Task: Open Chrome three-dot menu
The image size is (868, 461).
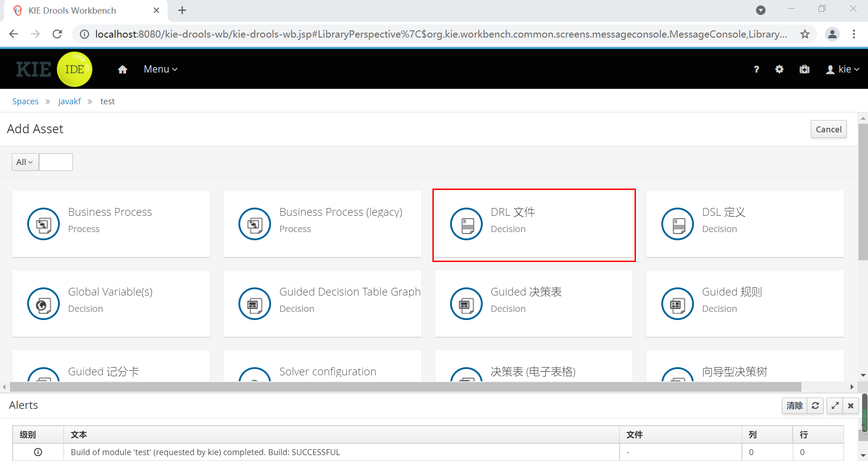Action: [854, 34]
